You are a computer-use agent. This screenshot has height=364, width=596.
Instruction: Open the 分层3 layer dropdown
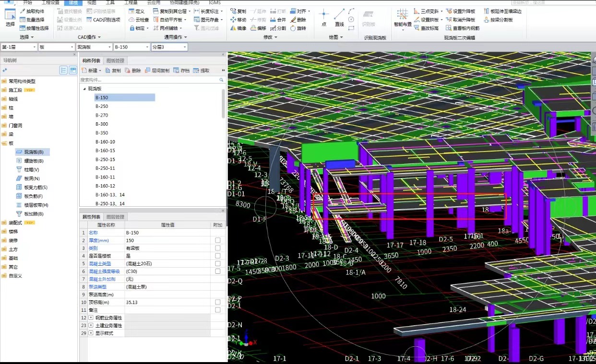pos(169,47)
